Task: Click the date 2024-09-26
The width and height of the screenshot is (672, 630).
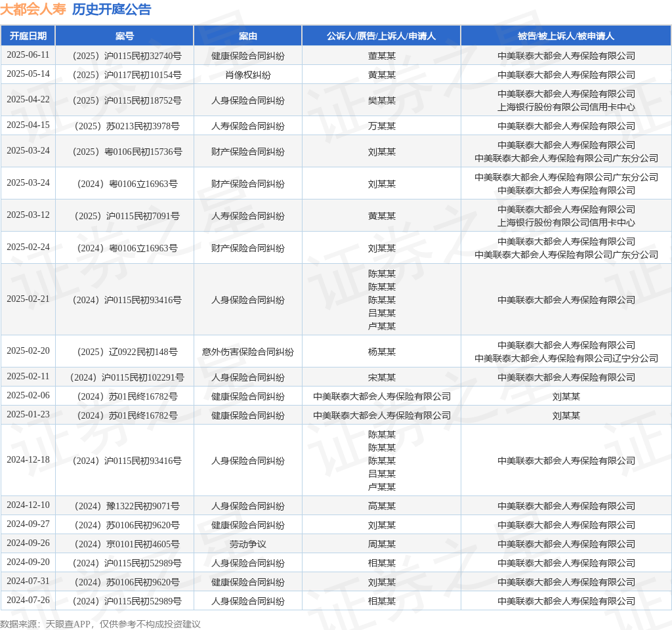Action: pyautogui.click(x=28, y=543)
